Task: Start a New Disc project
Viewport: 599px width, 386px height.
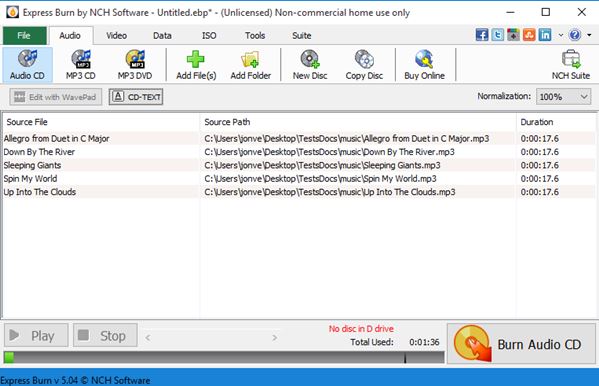Action: click(310, 65)
